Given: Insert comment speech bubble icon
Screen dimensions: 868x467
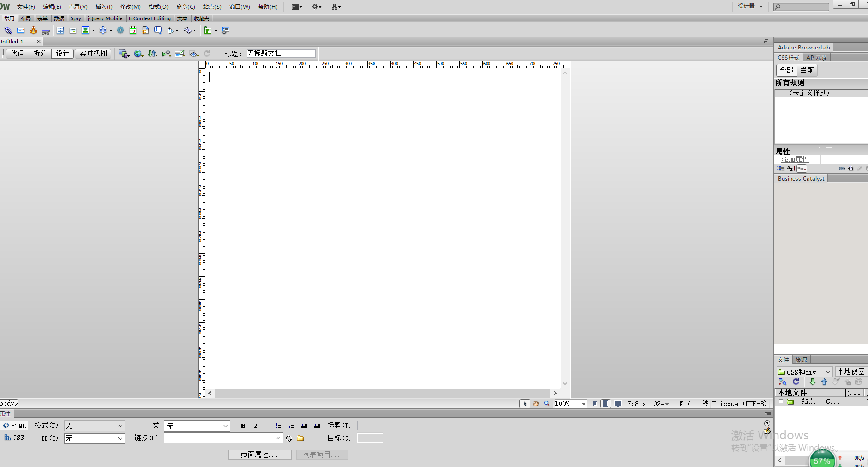Looking at the screenshot, I should point(158,30).
